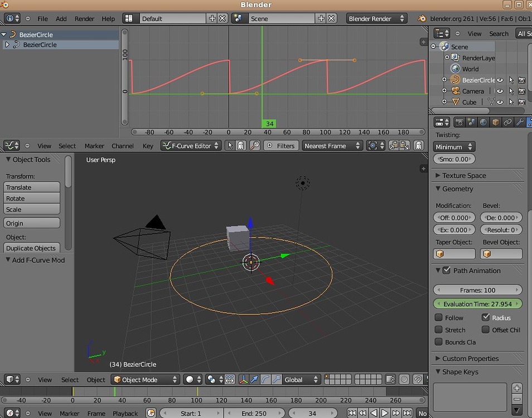Toggle only selected keyframes handles ghost icon
This screenshot has width=532, height=418.
(241, 146)
